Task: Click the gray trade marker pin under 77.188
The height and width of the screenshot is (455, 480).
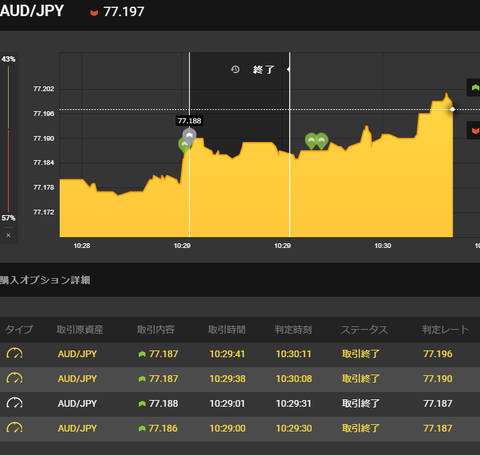Action: [189, 136]
